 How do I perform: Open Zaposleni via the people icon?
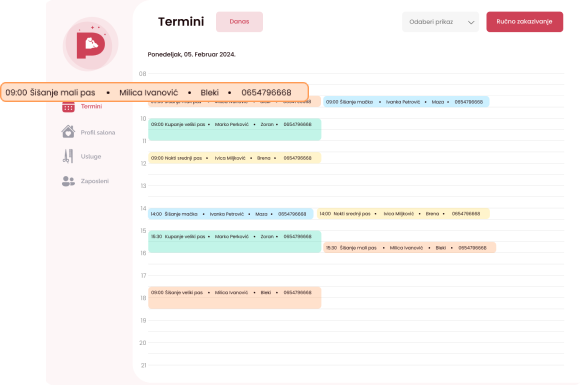click(68, 181)
